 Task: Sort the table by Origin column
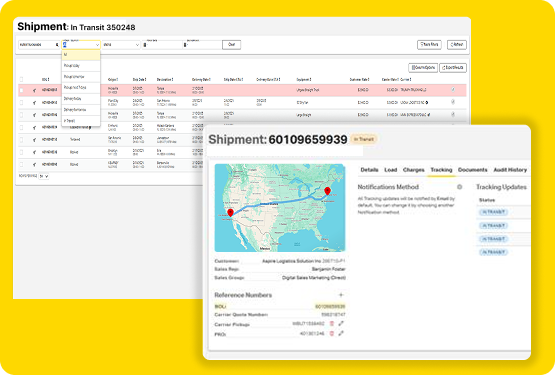[x=113, y=79]
